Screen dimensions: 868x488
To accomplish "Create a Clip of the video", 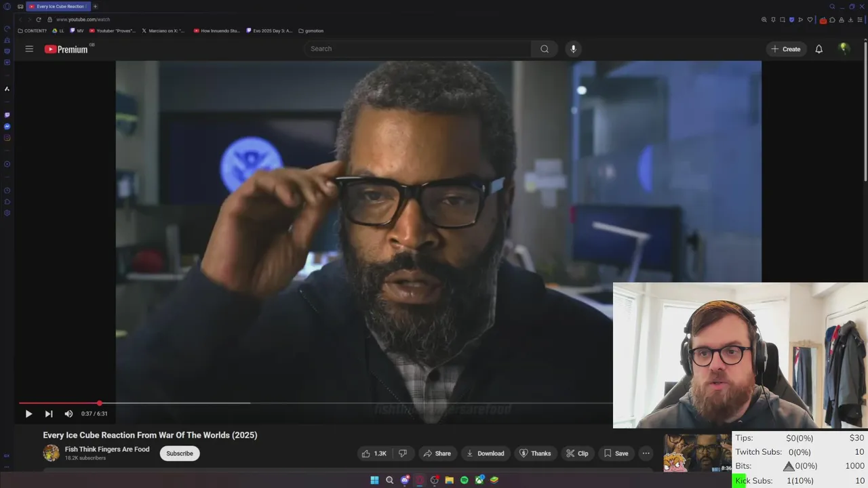I will [577, 453].
